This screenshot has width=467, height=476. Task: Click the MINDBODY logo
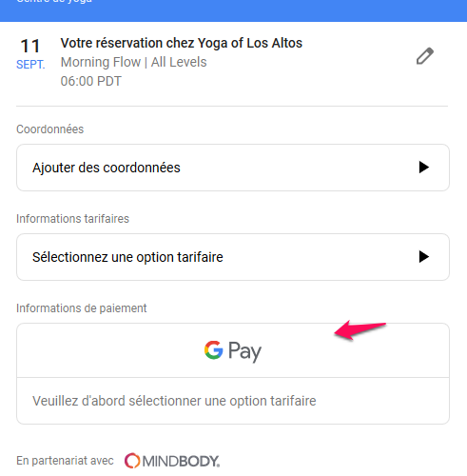pos(172,461)
